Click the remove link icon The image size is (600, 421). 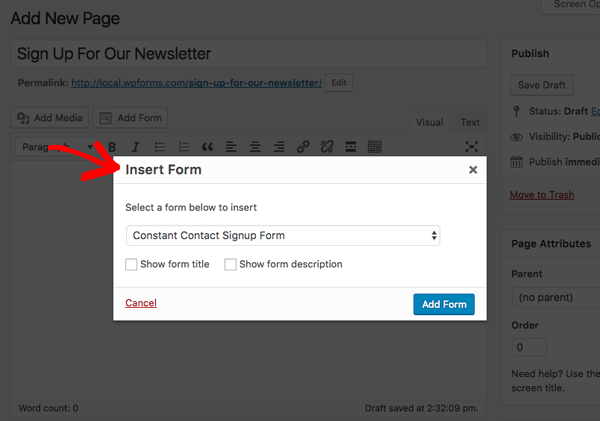click(x=327, y=147)
